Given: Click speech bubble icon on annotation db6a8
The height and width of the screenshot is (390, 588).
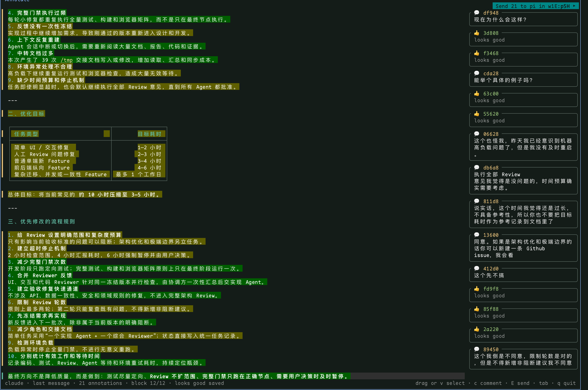Looking at the screenshot, I should click(x=476, y=167).
